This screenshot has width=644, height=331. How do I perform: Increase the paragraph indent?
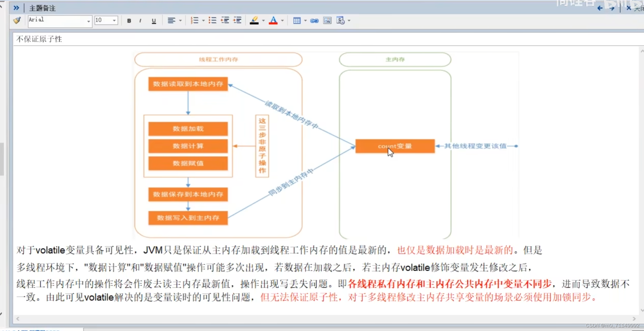(x=237, y=21)
